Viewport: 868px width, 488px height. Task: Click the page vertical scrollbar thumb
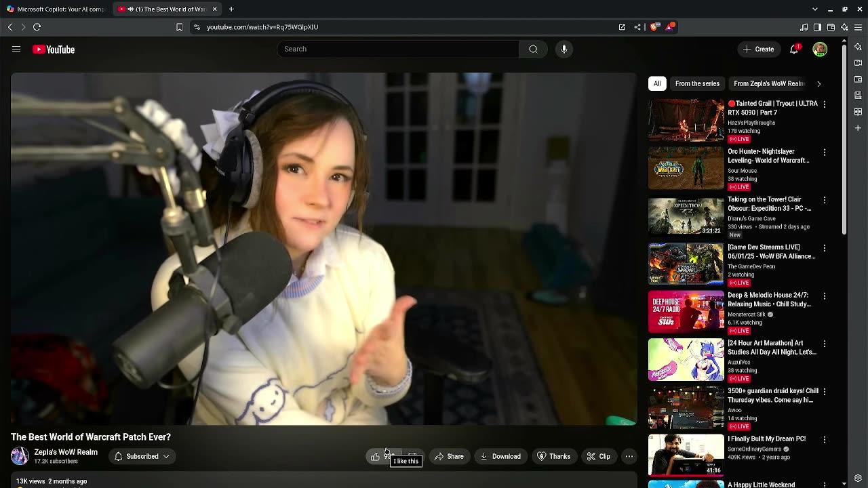pyautogui.click(x=844, y=139)
